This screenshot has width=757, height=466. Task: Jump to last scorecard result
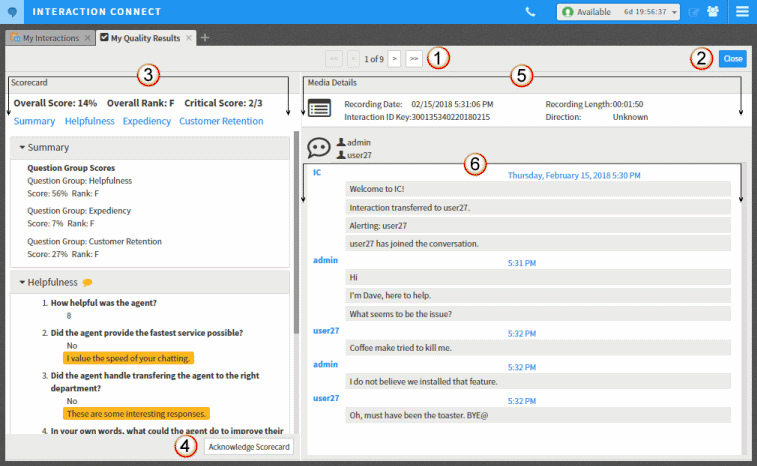pos(413,59)
